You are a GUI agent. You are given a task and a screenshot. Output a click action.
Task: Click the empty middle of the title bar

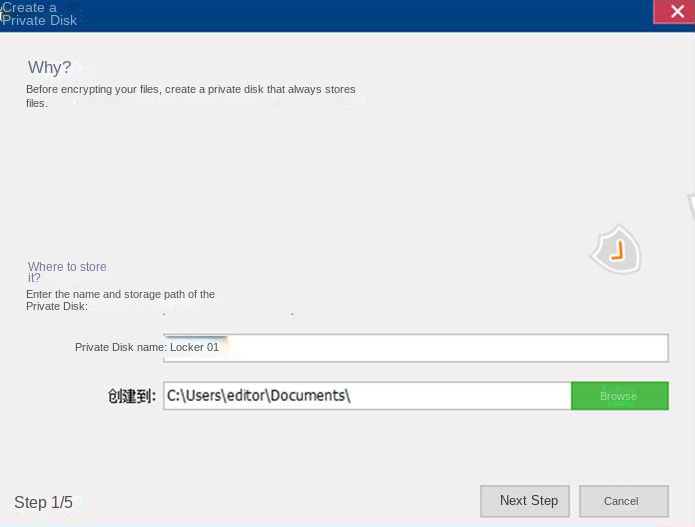point(350,14)
